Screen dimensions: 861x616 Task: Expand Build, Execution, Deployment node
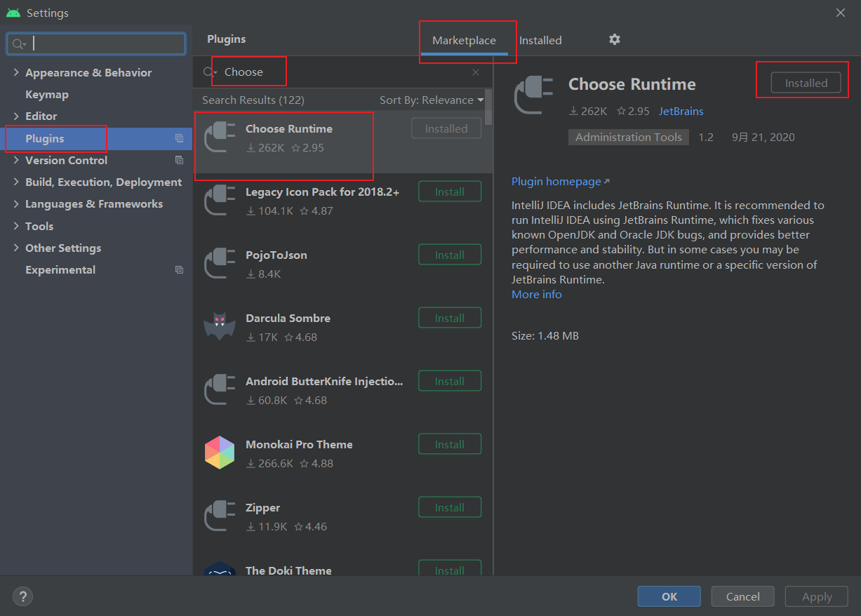pyautogui.click(x=16, y=182)
